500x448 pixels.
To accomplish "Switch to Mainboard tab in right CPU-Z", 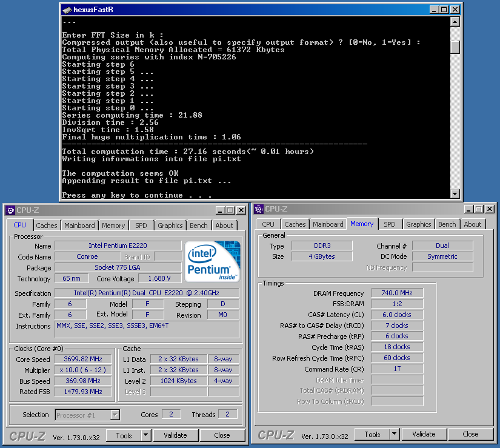I will pos(328,224).
